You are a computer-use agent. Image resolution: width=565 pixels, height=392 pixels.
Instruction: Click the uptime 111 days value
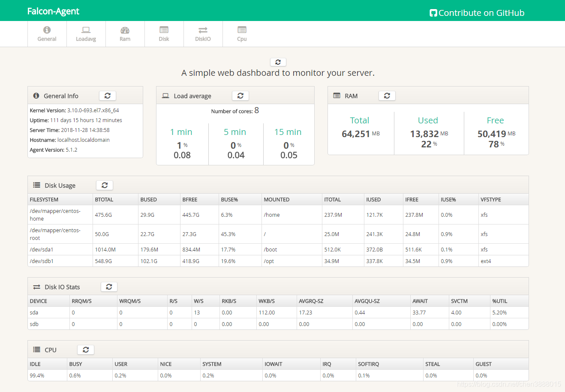pyautogui.click(x=86, y=120)
